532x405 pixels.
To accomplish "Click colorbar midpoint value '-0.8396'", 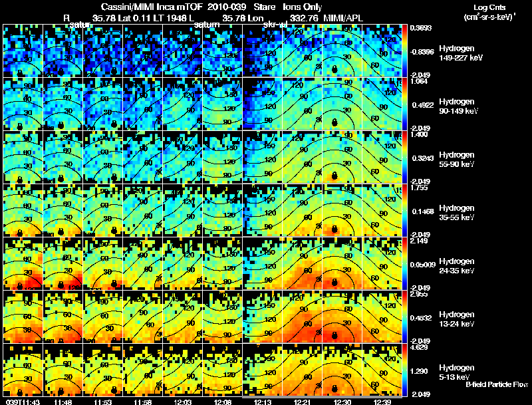I will pos(422,52).
